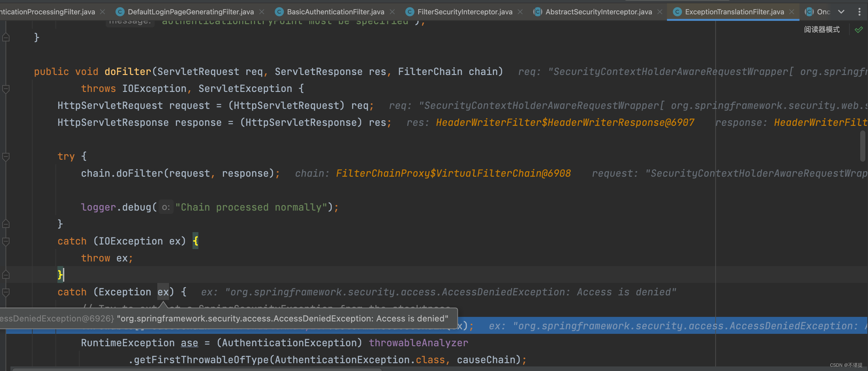Image resolution: width=868 pixels, height=371 pixels.
Task: Click 'throws IOException, ServletException' clause
Action: 186,89
